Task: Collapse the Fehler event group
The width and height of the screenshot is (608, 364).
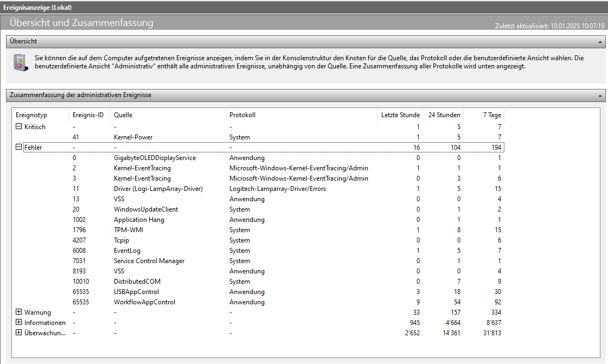Action: click(x=18, y=147)
